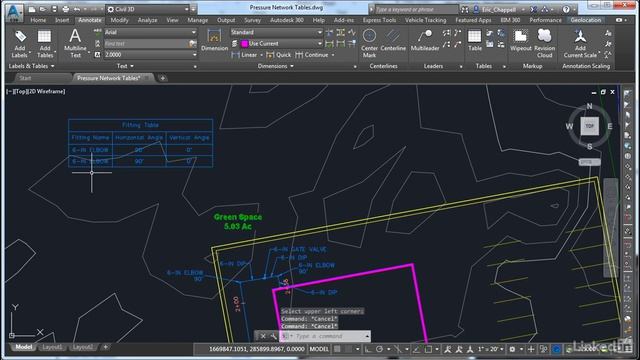Open the Insert ribbon tab
Screen dimensions: 640x360
coord(62,20)
